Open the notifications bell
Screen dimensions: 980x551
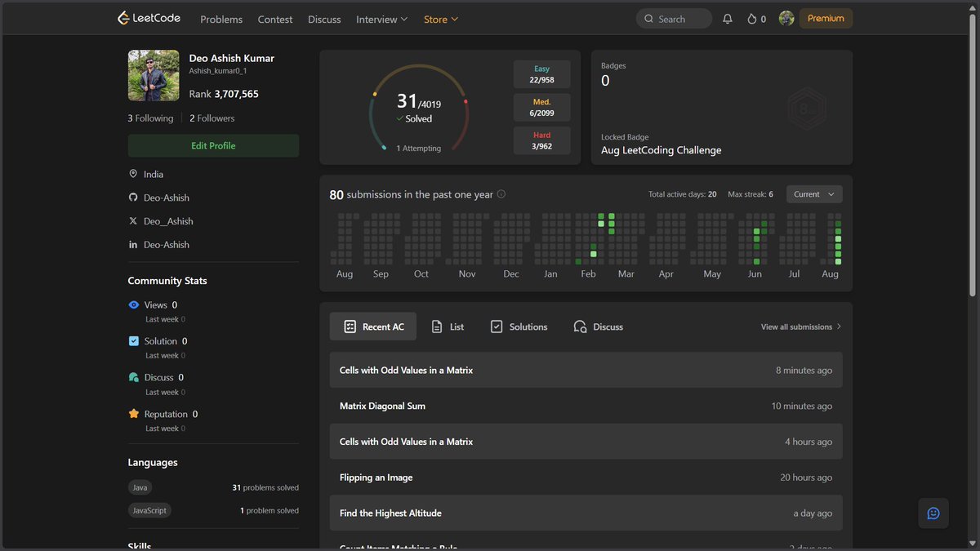click(x=728, y=19)
